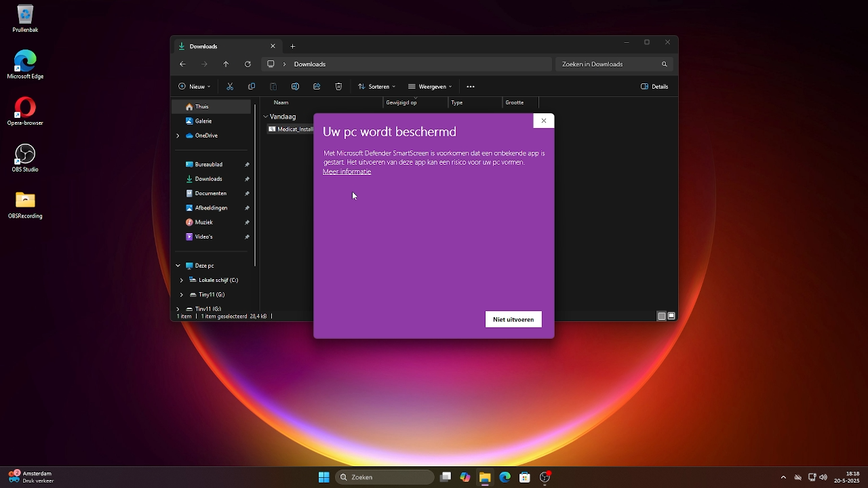Collapse the Vandaag group

pos(266,117)
